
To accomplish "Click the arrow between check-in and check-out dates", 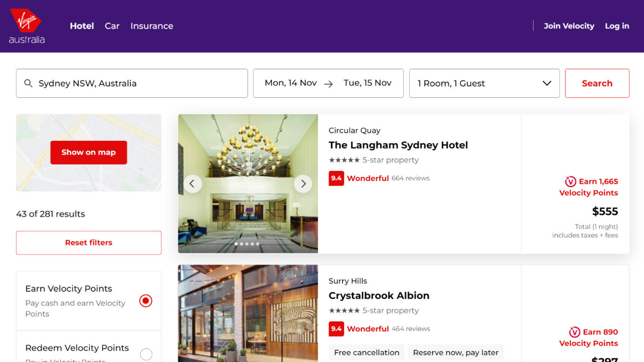I will click(330, 83).
